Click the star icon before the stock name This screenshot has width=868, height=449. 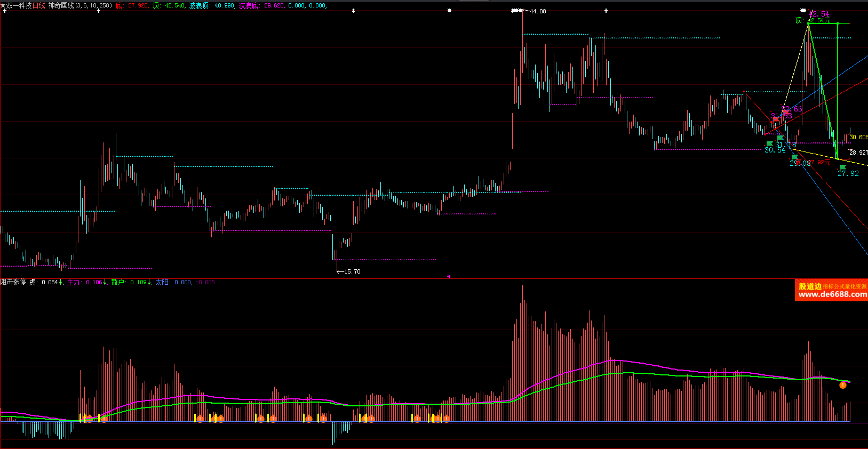pyautogui.click(x=3, y=5)
